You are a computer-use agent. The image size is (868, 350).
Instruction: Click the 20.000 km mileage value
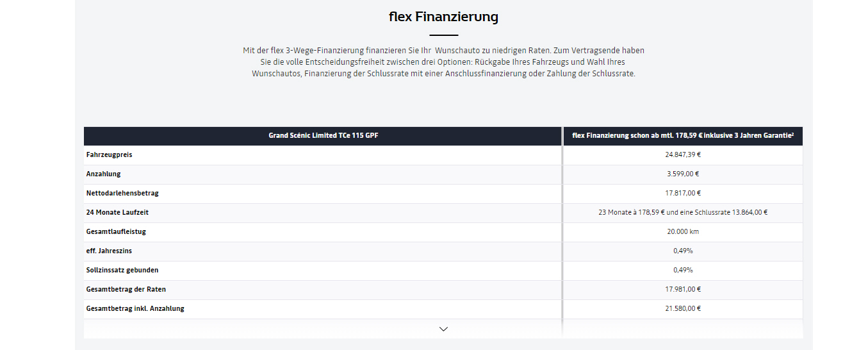(x=683, y=231)
